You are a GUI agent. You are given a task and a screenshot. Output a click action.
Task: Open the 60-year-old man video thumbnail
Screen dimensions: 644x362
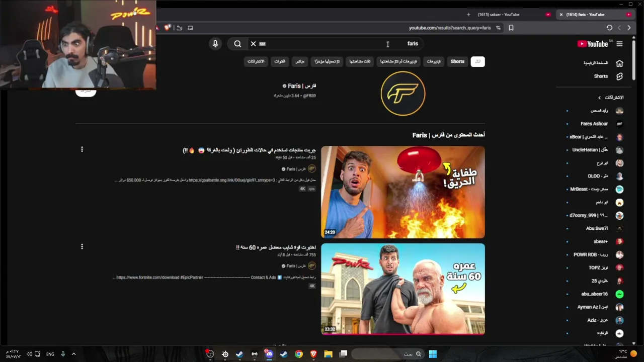click(403, 289)
